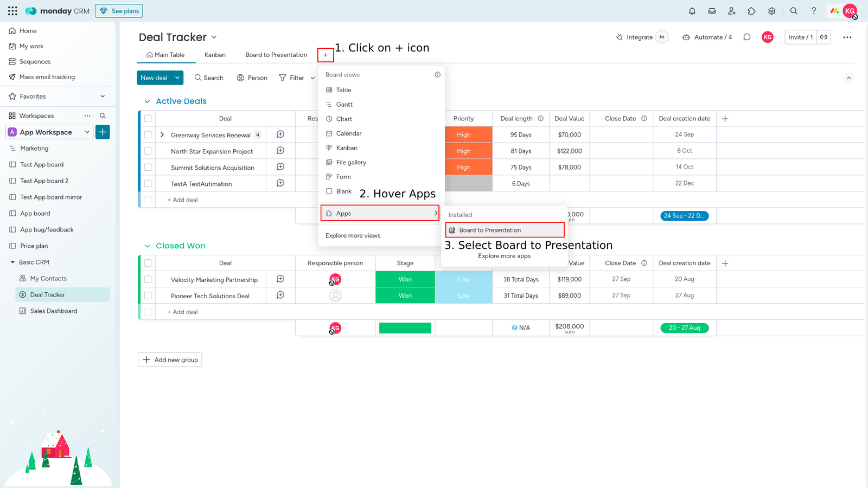Open the notifications bell icon
This screenshot has height=488, width=868.
(692, 11)
